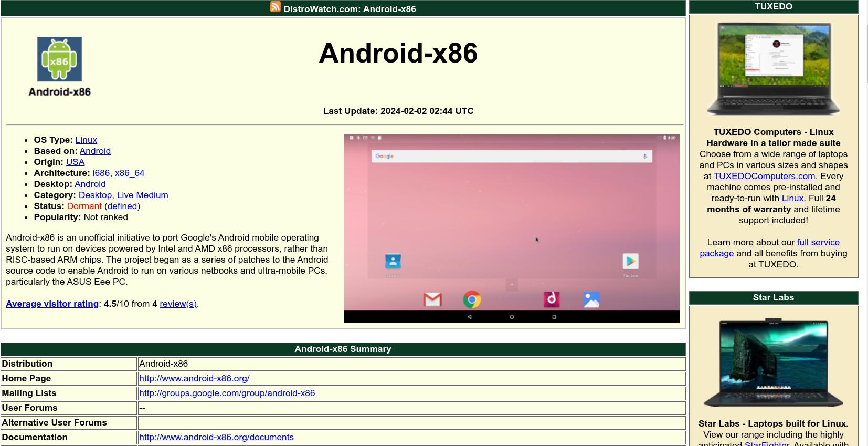868x446 pixels.
Task: Open the USA origin link
Action: pos(75,162)
